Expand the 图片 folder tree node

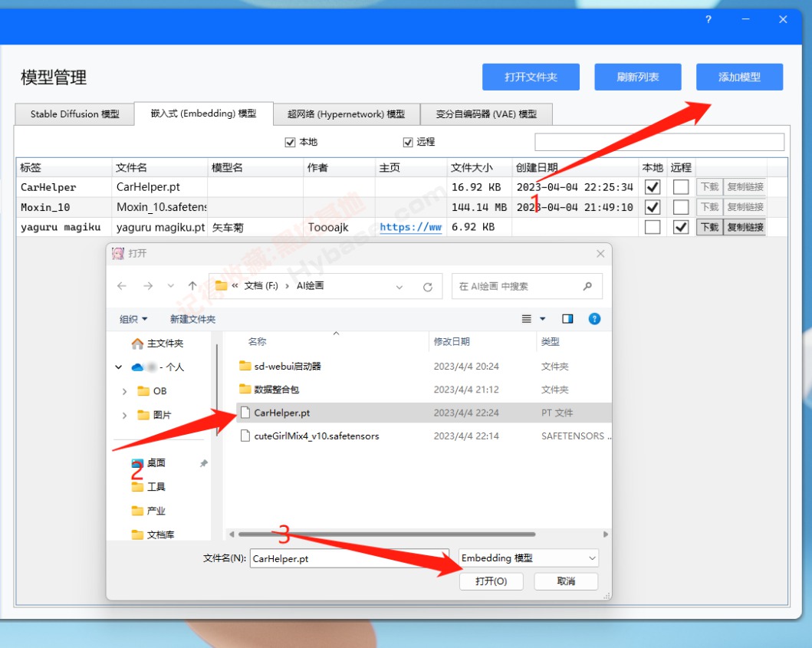[124, 415]
